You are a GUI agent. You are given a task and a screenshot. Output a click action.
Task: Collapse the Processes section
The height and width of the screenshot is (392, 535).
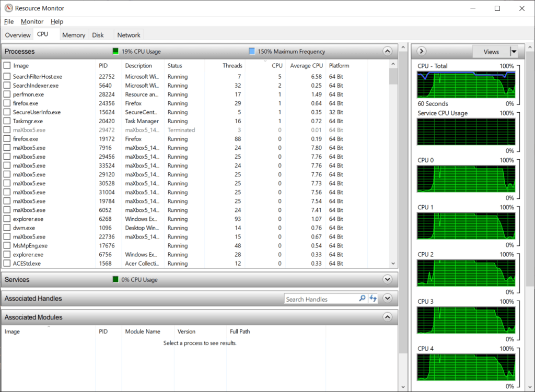[x=387, y=51]
